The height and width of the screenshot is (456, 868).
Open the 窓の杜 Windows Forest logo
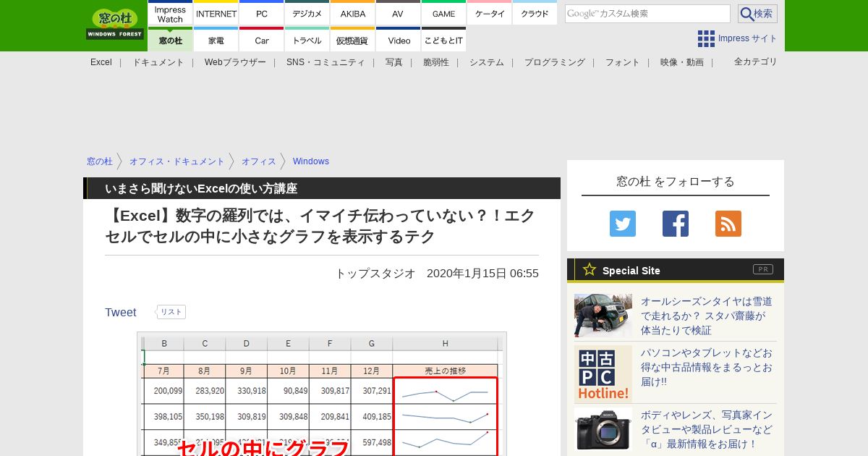click(115, 25)
